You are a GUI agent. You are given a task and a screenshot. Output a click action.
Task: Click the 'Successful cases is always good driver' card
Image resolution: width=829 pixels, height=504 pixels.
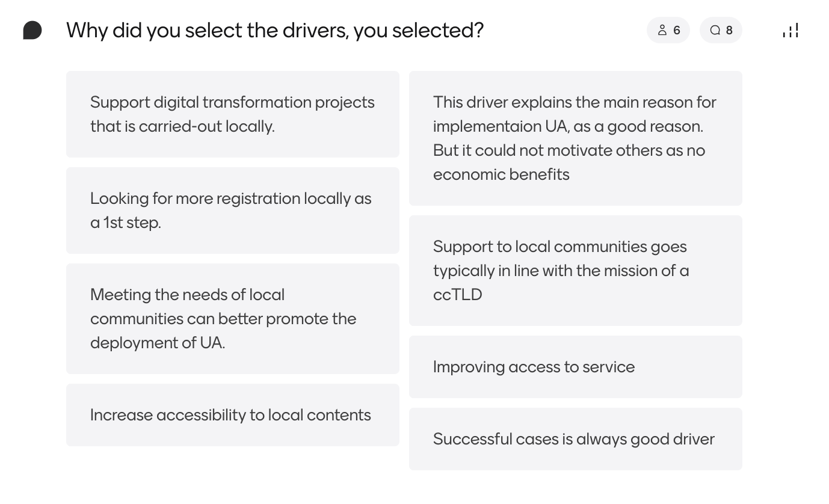click(x=576, y=439)
